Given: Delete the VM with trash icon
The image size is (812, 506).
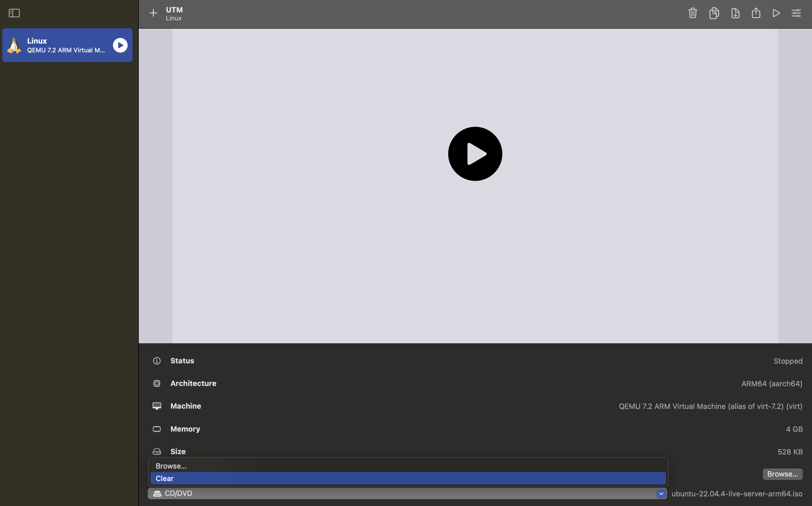Looking at the screenshot, I should click(693, 13).
